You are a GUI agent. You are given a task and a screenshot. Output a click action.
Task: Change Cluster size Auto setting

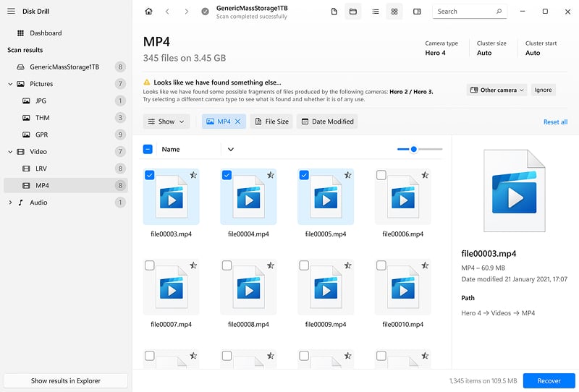point(491,48)
